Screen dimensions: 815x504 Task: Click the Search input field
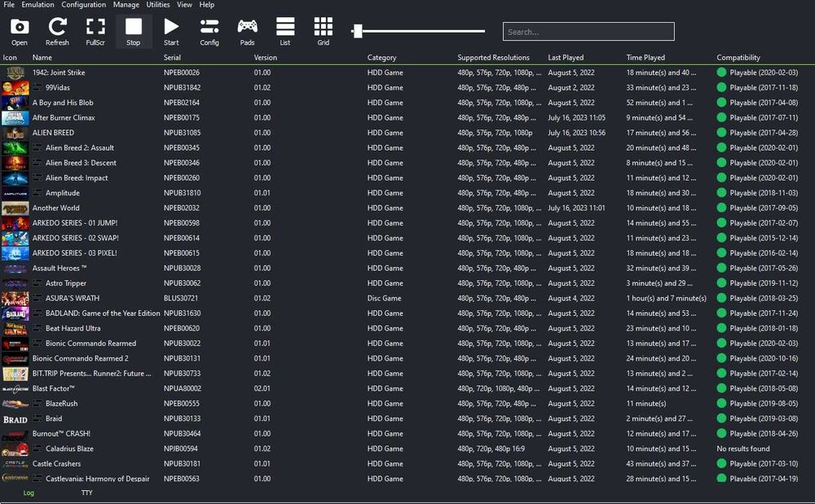[588, 32]
